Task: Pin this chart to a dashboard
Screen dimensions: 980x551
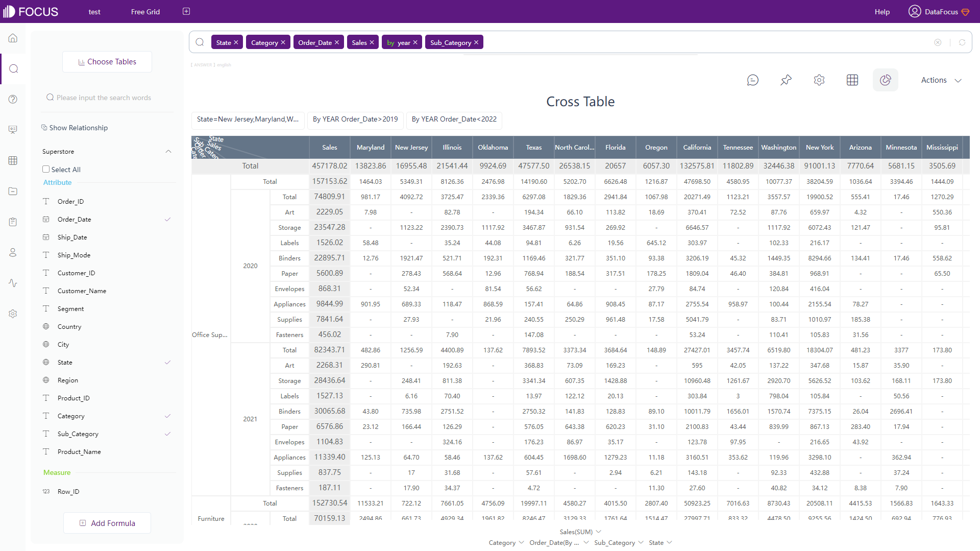Action: [786, 80]
